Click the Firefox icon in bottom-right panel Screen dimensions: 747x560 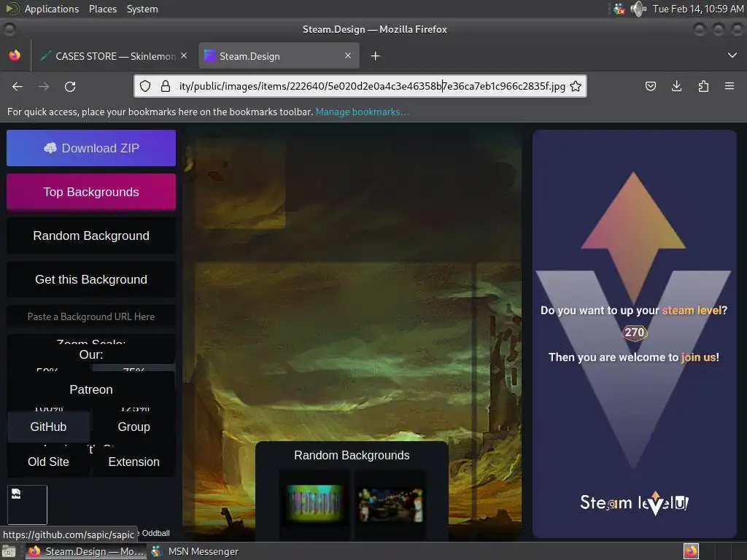click(691, 551)
